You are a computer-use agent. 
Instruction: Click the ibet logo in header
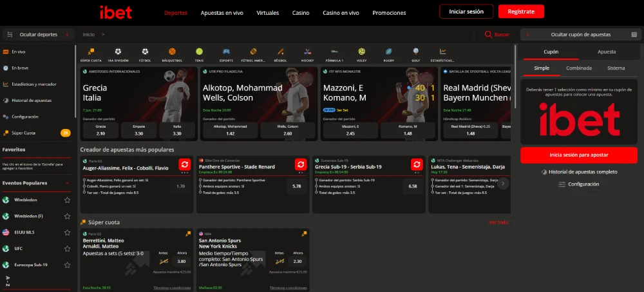tap(116, 12)
